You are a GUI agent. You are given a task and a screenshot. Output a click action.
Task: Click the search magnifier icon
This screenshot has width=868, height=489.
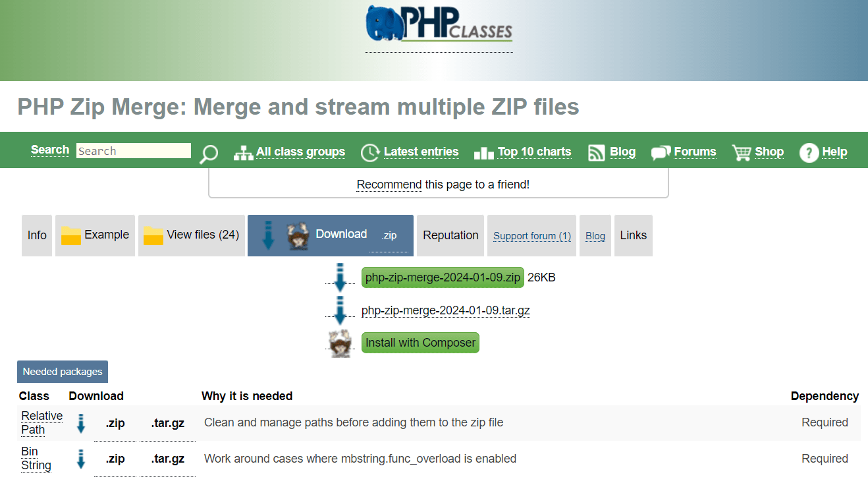(x=208, y=152)
